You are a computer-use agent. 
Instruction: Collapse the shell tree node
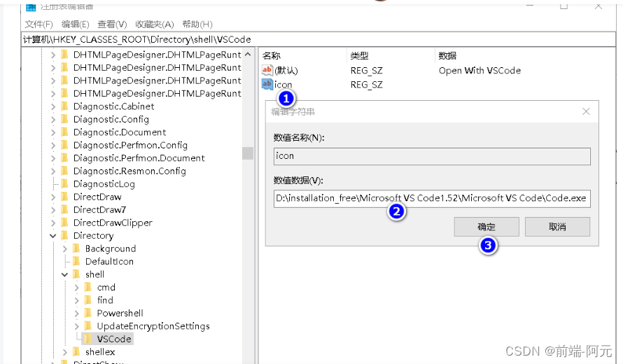[65, 274]
